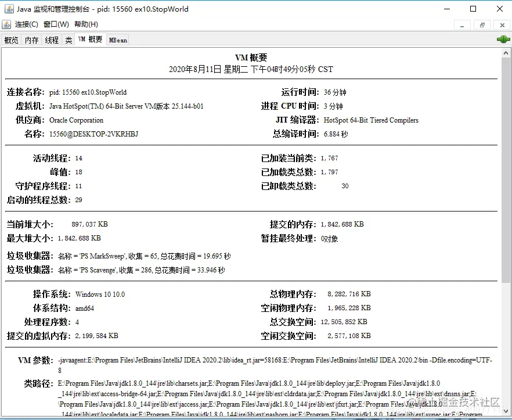The image size is (512, 420).
Task: Click the daemon threads value '11'
Action: tap(78, 186)
